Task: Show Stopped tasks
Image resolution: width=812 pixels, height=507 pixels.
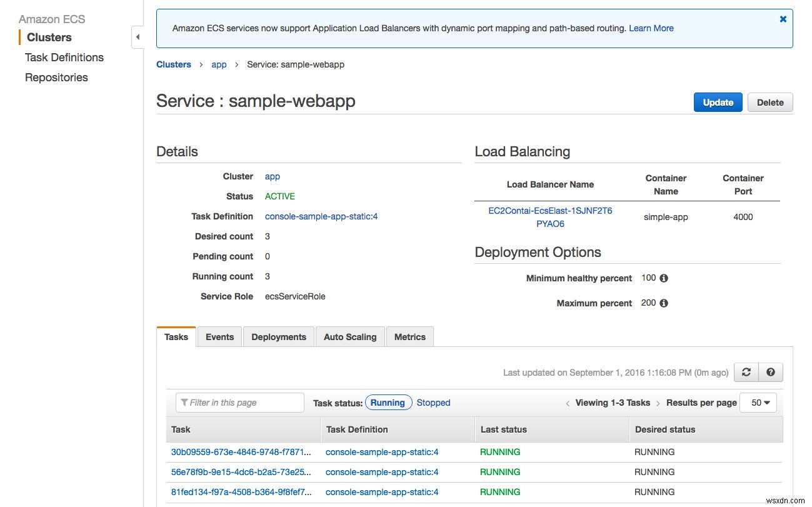Action: click(433, 403)
